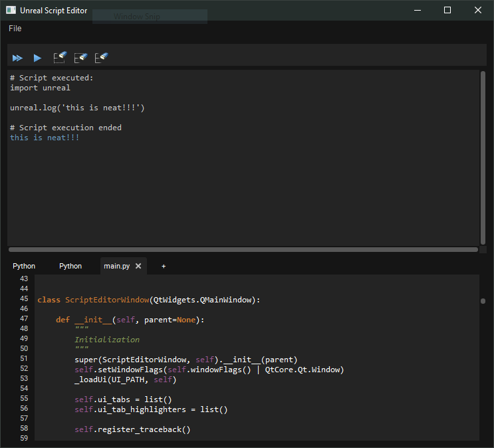
Task: Add a new script tab with plus
Action: click(x=164, y=266)
